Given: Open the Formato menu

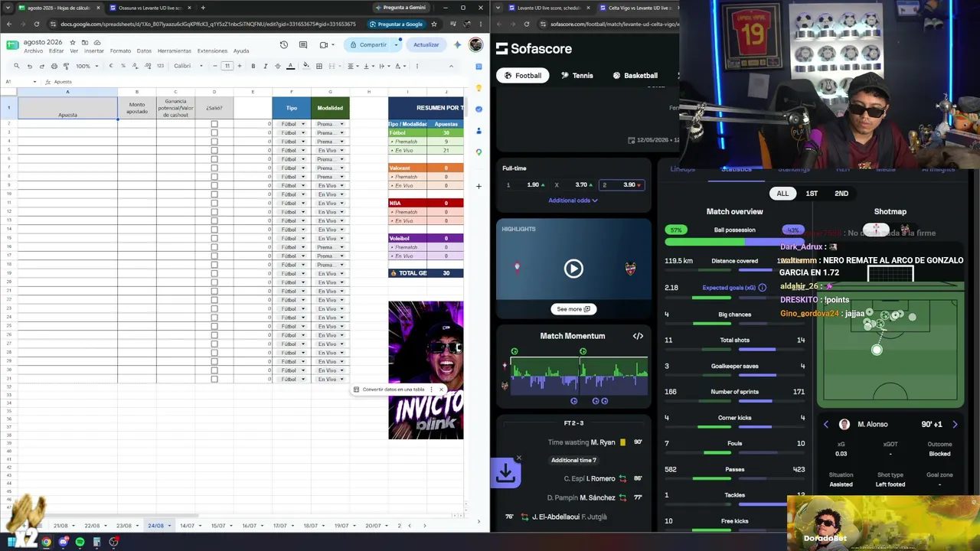Looking at the screenshot, I should [x=120, y=51].
